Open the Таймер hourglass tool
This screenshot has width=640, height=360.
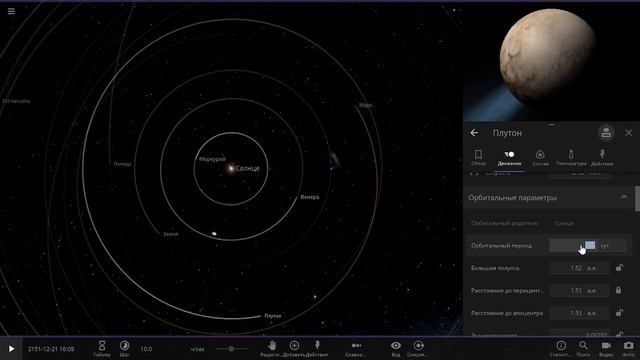[102, 349]
